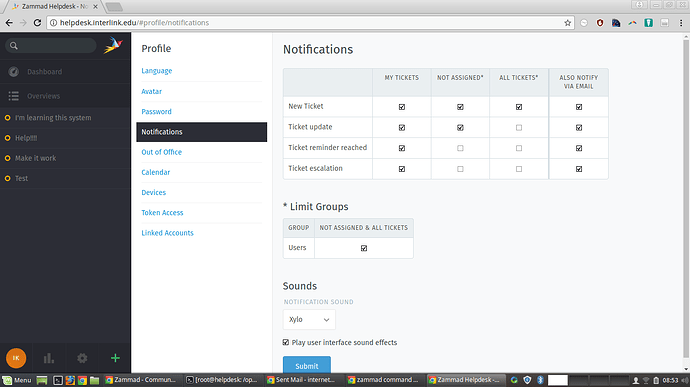Open the teal extension icon in toolbar
Viewport: 690px width, 387px height.
point(649,23)
